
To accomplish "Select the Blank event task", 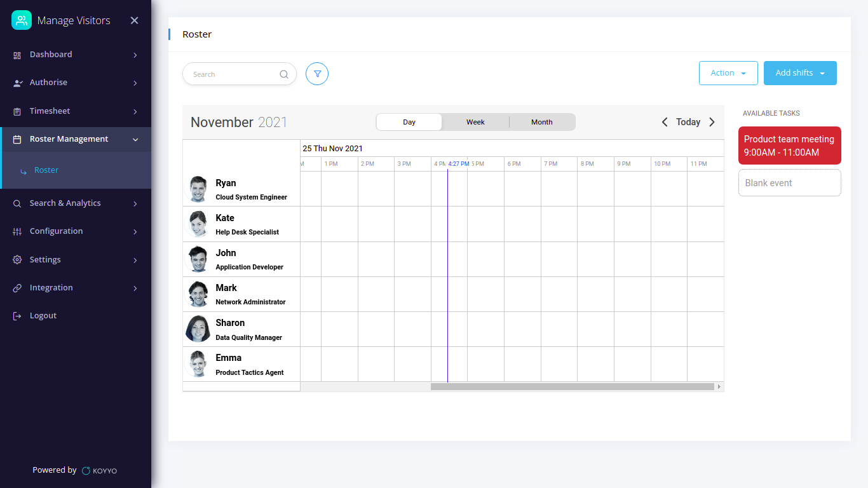I will [x=790, y=183].
